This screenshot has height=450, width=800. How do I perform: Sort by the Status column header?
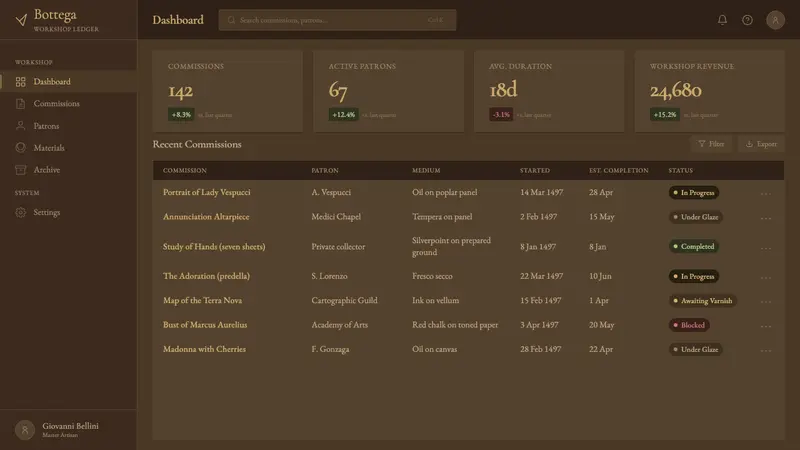pos(681,170)
